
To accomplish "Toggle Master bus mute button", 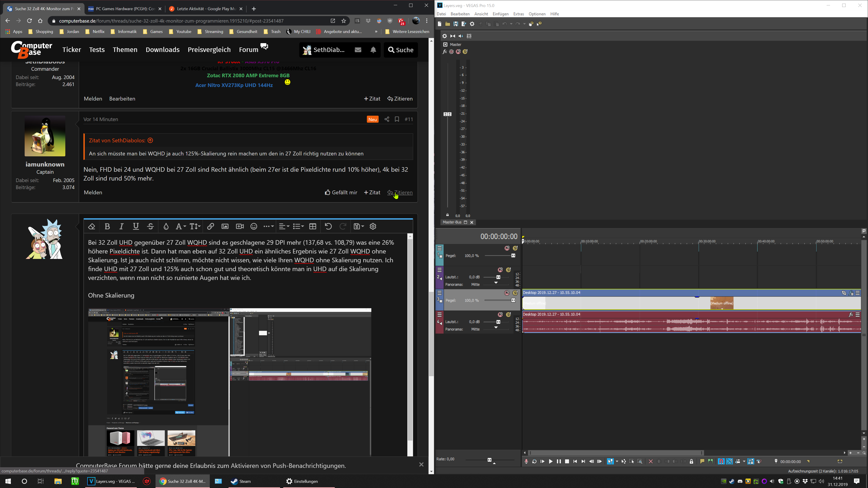I will click(458, 52).
